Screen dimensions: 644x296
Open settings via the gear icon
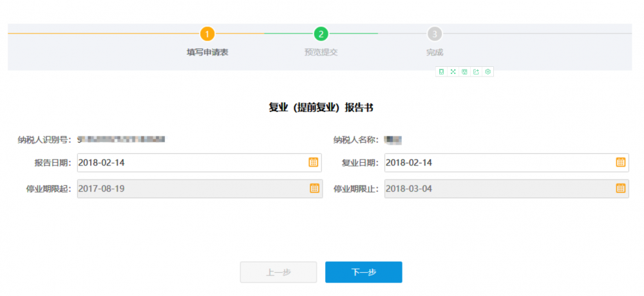(x=488, y=72)
